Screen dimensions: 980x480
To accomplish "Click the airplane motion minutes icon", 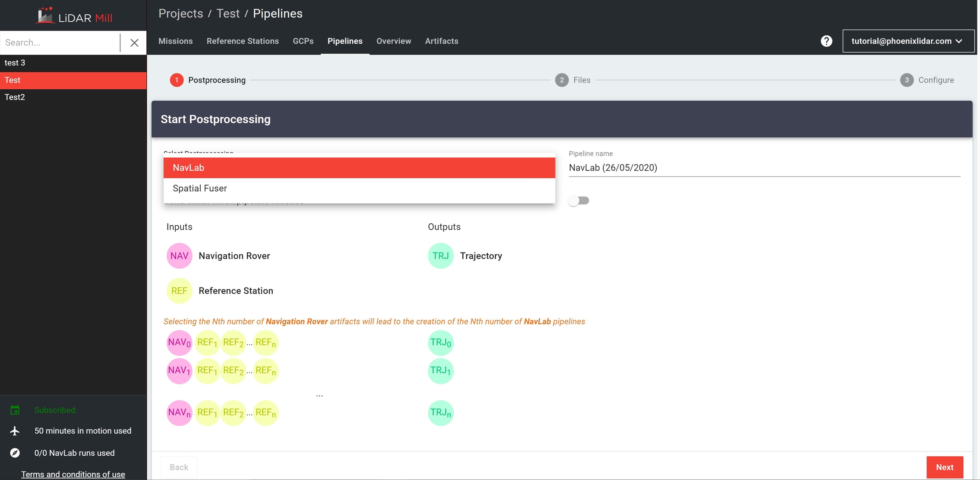I will (15, 431).
